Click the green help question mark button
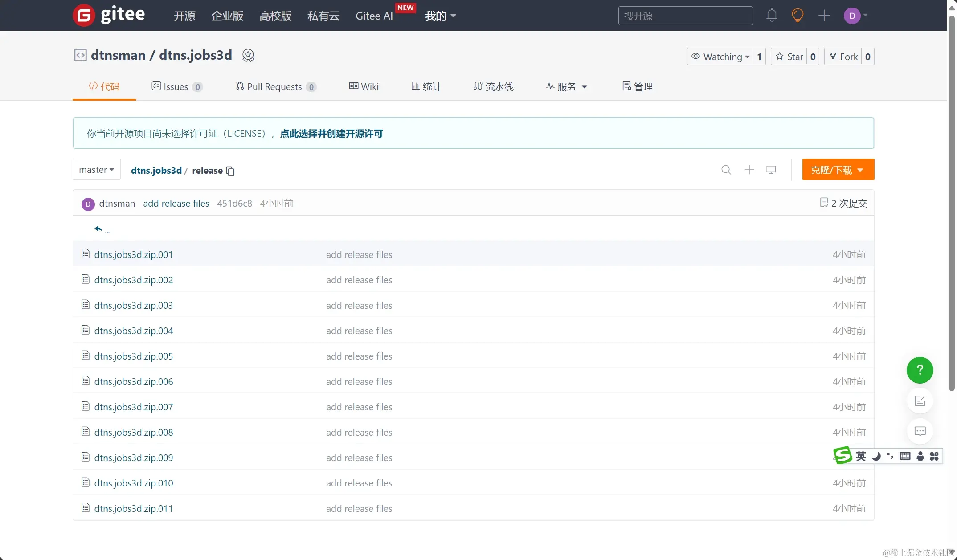Viewport: 957px width, 560px height. (x=920, y=370)
